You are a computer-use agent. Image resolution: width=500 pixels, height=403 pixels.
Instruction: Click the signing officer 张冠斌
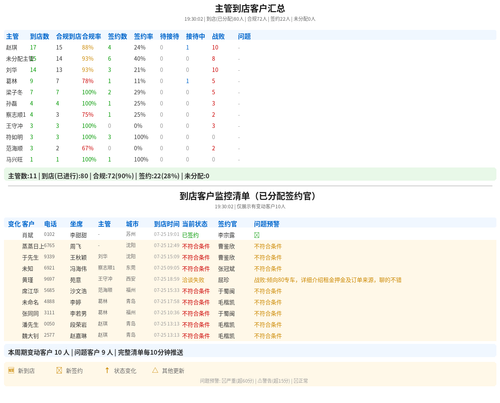pyautogui.click(x=226, y=269)
